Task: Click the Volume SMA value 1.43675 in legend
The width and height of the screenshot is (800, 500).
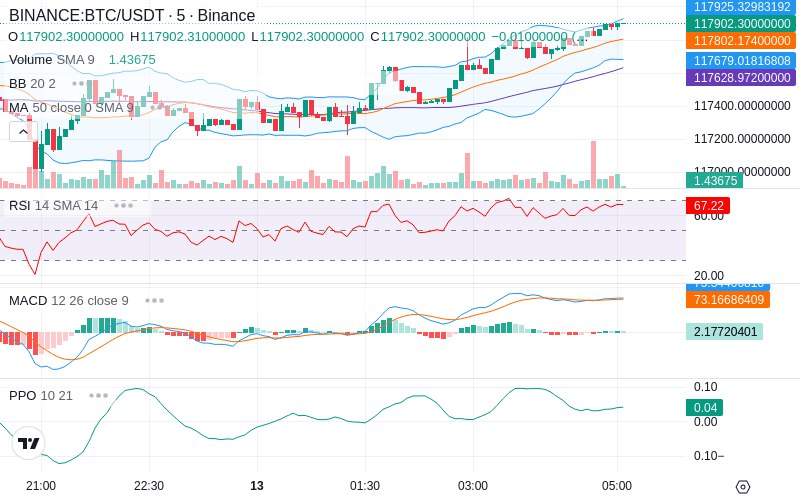Action: point(132,60)
